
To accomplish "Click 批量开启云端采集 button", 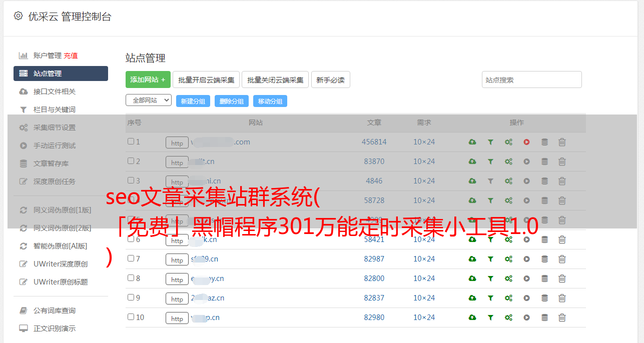I will [206, 79].
